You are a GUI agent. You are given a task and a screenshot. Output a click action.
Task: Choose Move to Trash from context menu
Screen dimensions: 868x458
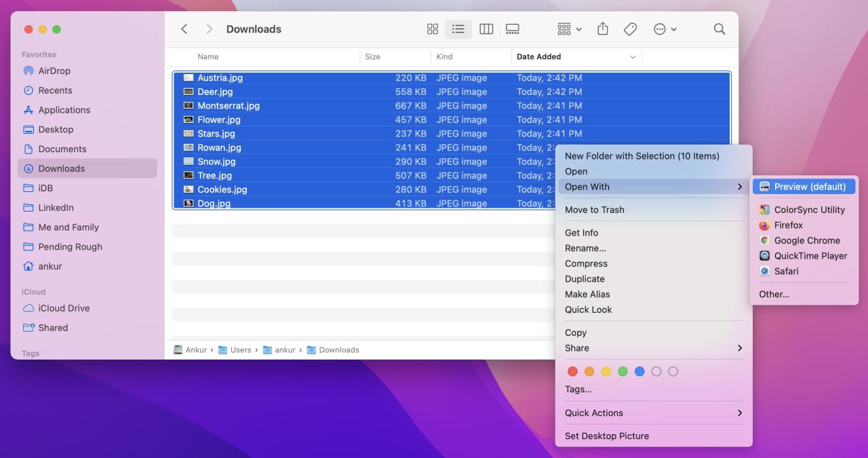tap(595, 210)
